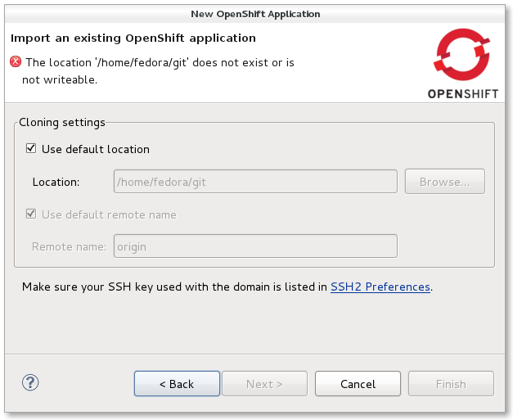Viewport: 513px width, 420px height.
Task: Click the Location path input field
Action: [255, 181]
